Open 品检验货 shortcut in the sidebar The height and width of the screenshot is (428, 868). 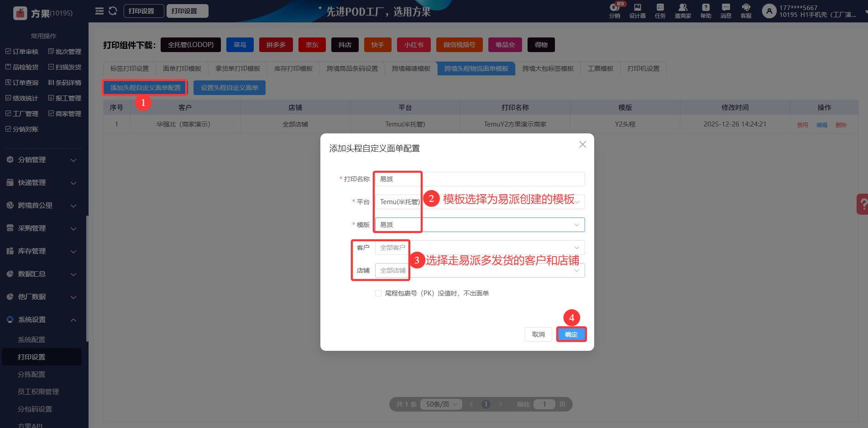click(x=22, y=67)
